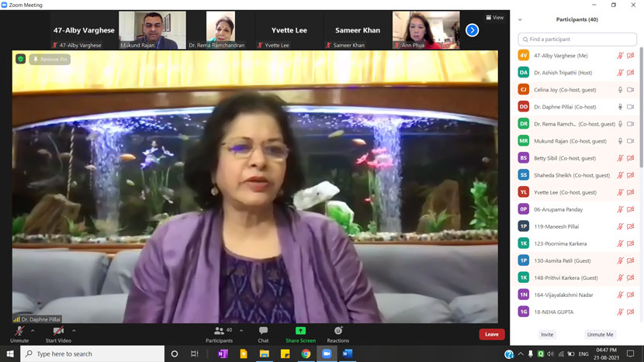
Task: Open the Chat panel
Action: [263, 334]
